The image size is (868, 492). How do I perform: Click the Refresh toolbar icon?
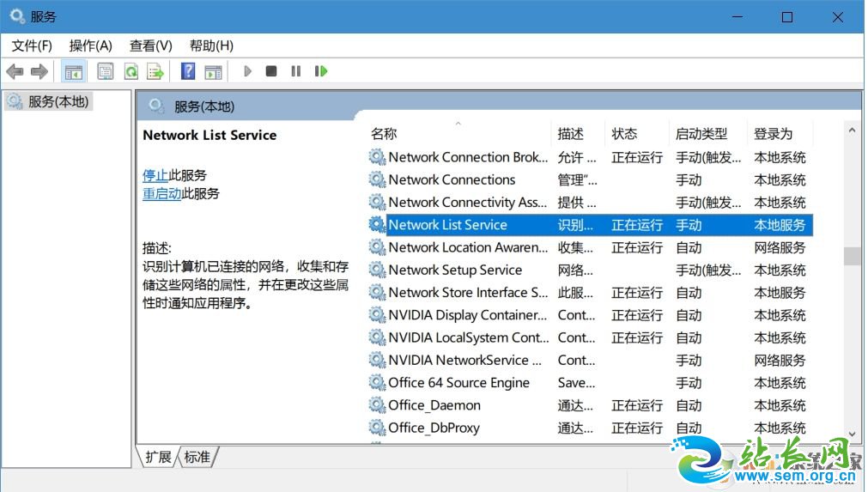131,71
